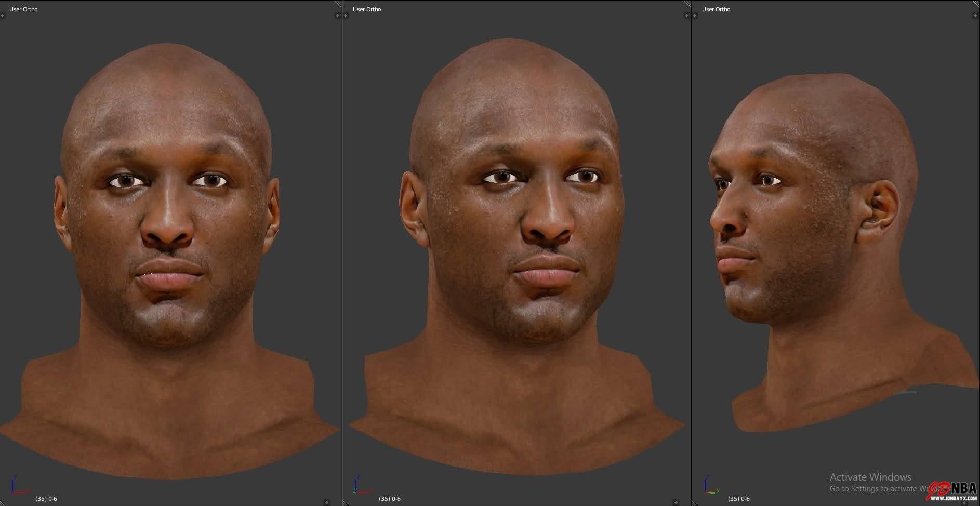The width and height of the screenshot is (980, 506).
Task: Expand the tool shelf plus in middle viewport
Action: click(346, 16)
